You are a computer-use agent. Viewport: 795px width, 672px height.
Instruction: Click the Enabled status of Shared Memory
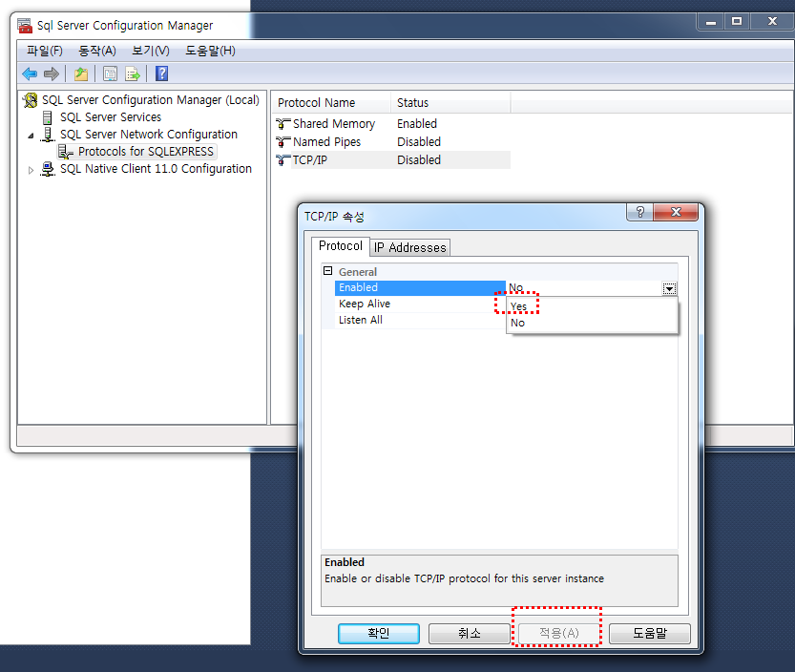[x=417, y=124]
